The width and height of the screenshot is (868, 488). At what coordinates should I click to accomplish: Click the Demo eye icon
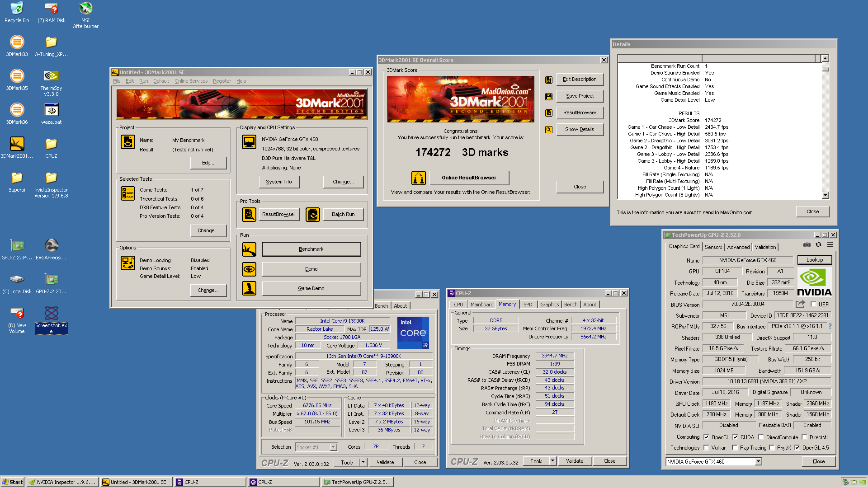[249, 269]
